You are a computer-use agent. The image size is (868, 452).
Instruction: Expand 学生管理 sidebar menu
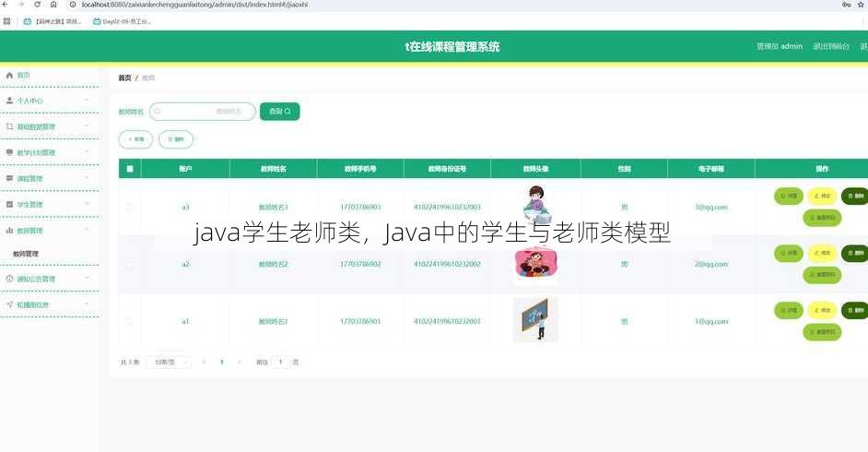pyautogui.click(x=50, y=205)
